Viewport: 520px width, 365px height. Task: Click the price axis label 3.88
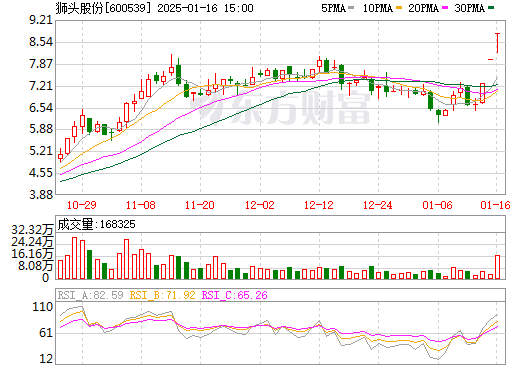point(41,194)
